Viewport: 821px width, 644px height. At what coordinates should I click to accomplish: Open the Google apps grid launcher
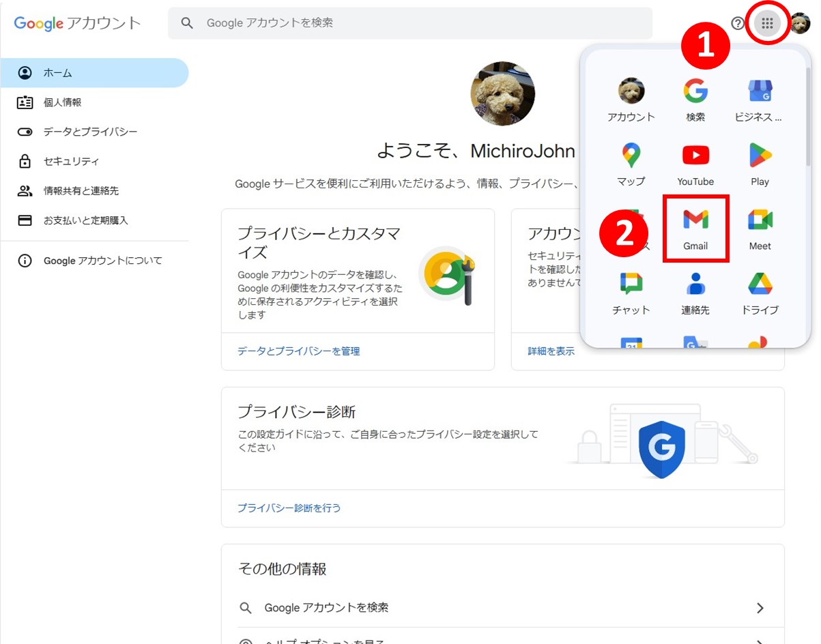[x=767, y=23]
